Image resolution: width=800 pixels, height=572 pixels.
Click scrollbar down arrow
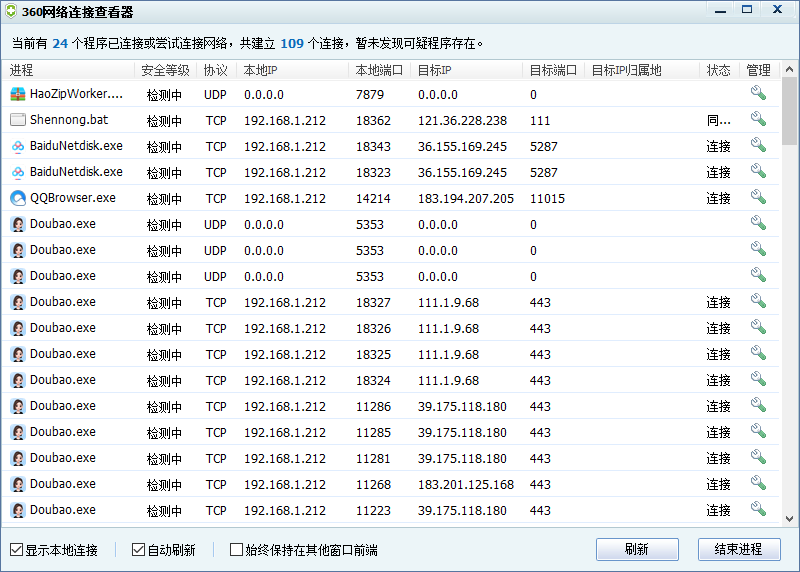[789, 519]
